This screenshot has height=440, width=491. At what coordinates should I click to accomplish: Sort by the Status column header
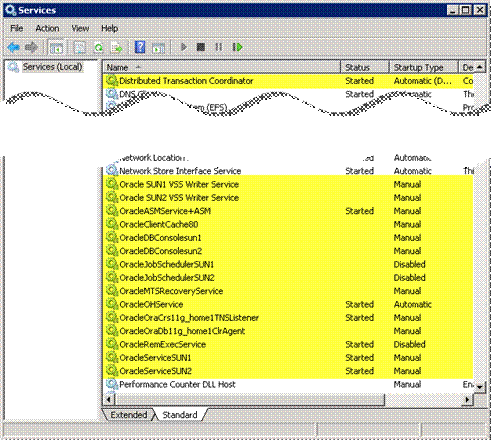(365, 67)
